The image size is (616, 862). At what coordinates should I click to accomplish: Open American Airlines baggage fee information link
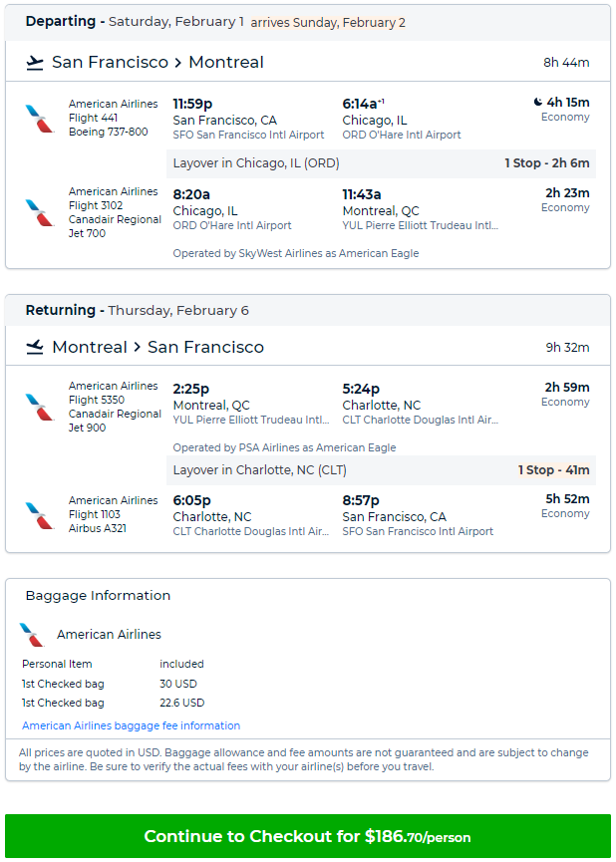click(x=131, y=726)
